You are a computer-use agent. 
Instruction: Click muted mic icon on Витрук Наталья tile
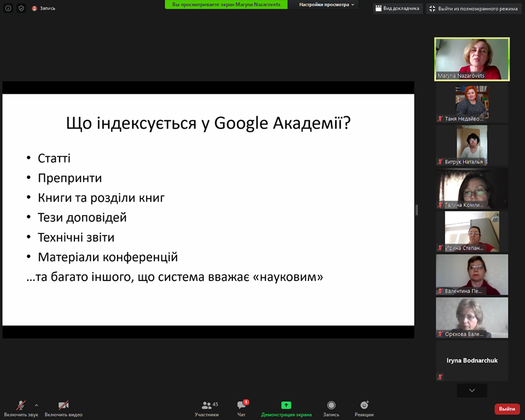pyautogui.click(x=440, y=162)
